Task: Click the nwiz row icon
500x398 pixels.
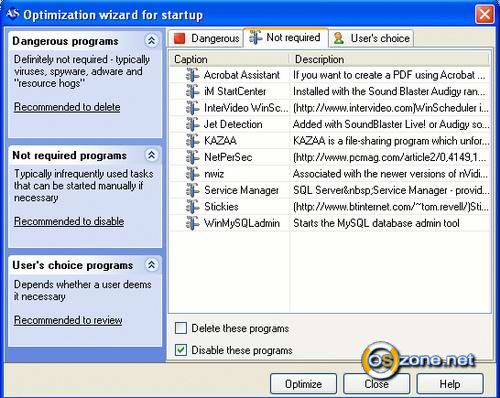Action: 192,174
